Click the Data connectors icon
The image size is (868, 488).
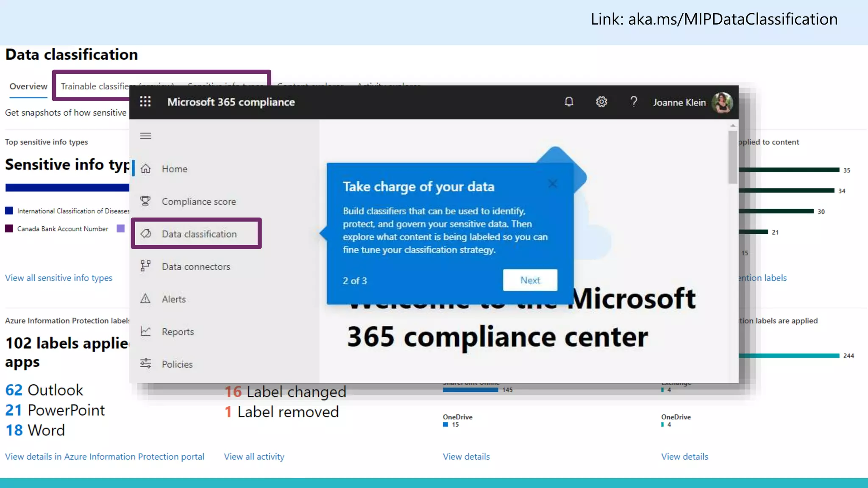point(145,266)
